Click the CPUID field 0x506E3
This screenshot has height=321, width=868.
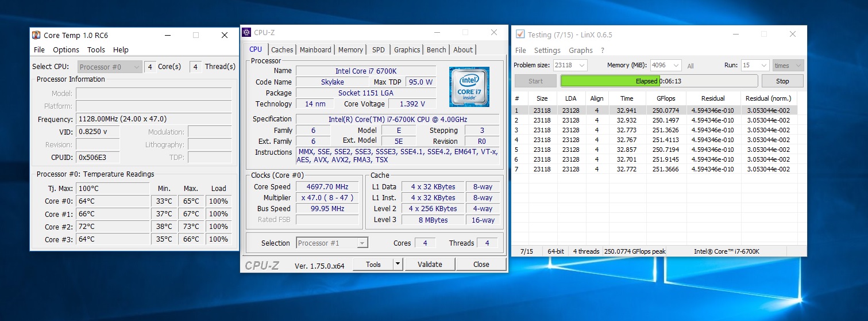point(98,157)
